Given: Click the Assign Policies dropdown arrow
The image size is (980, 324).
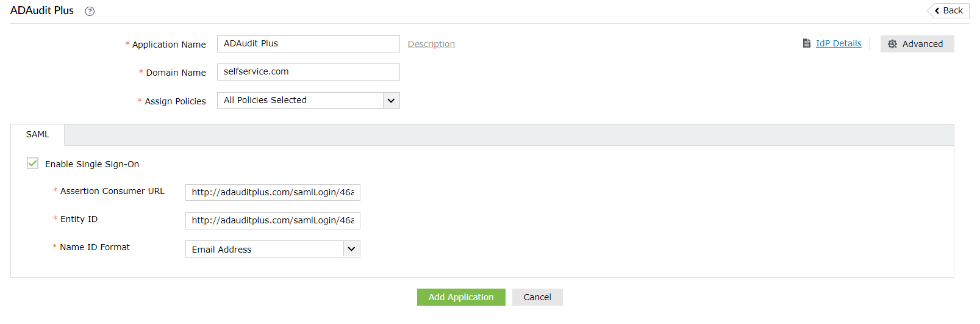Looking at the screenshot, I should [x=391, y=100].
